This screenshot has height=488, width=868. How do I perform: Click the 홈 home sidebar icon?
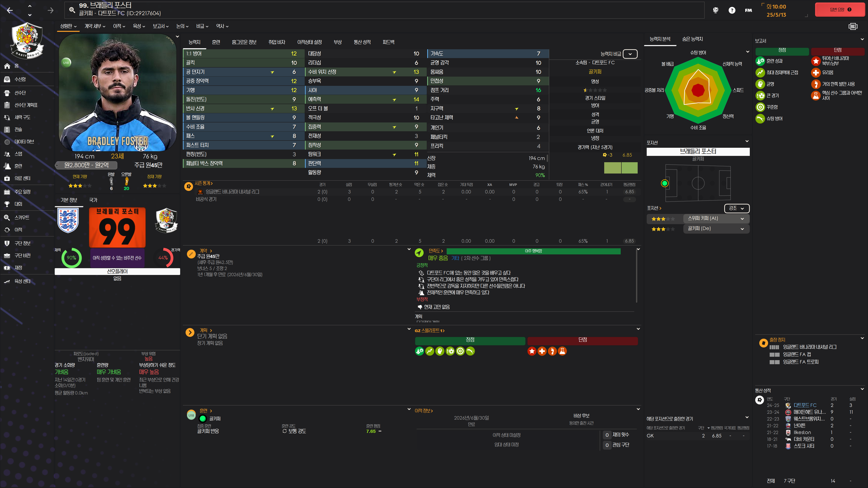[7, 66]
